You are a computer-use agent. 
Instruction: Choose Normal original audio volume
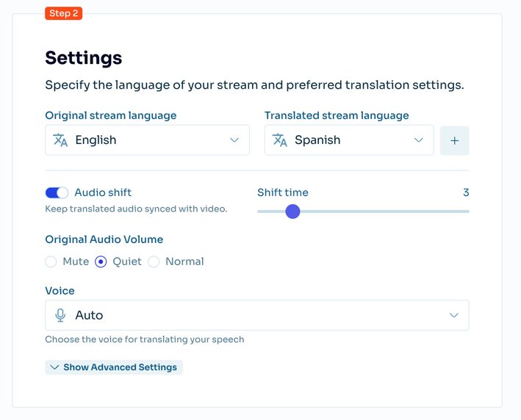click(x=154, y=261)
